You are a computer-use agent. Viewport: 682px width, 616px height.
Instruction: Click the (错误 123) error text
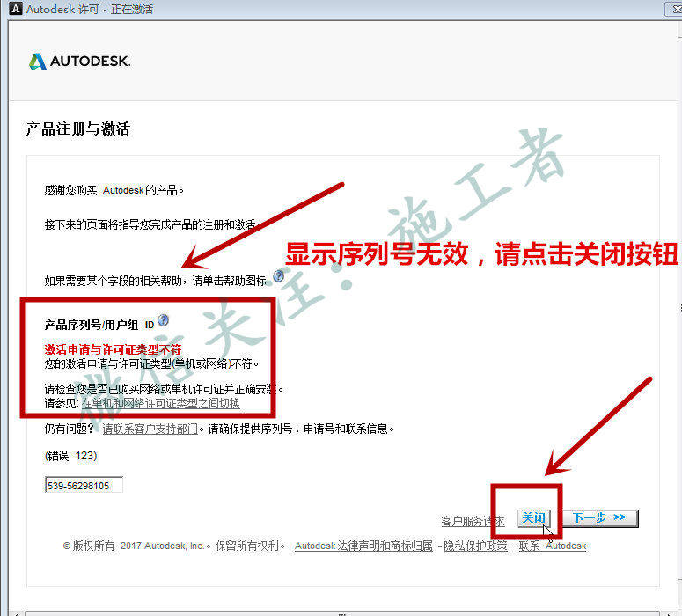(x=71, y=456)
